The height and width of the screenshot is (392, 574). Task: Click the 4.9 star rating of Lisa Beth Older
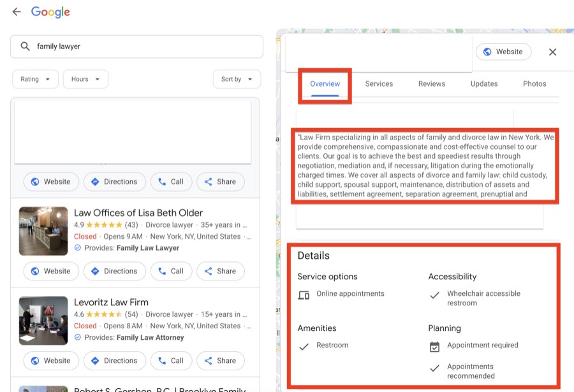coord(106,225)
